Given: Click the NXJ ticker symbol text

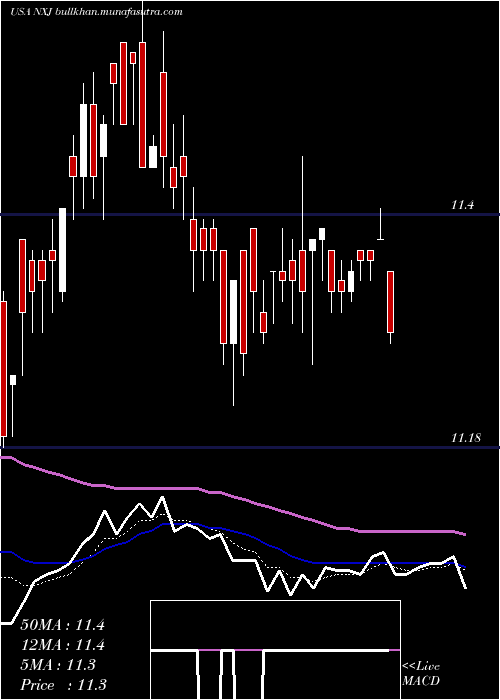Looking at the screenshot, I should pyautogui.click(x=45, y=12).
